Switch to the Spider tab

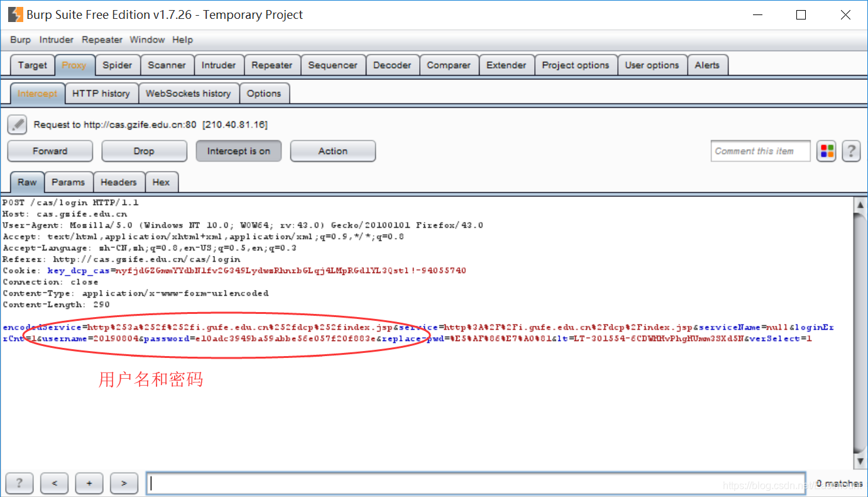tap(118, 65)
